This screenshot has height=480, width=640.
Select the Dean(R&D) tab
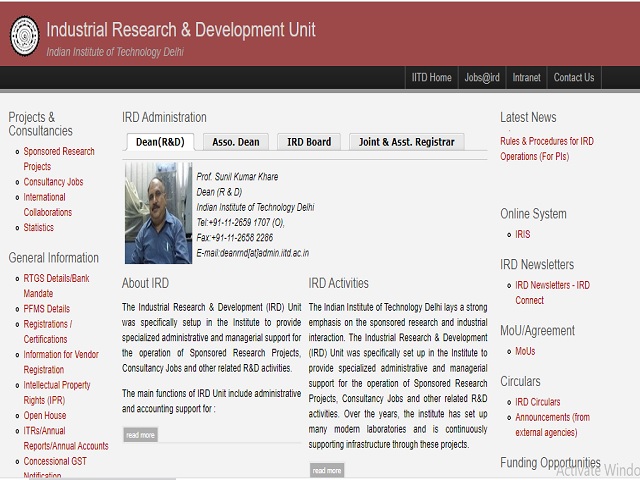pyautogui.click(x=160, y=142)
